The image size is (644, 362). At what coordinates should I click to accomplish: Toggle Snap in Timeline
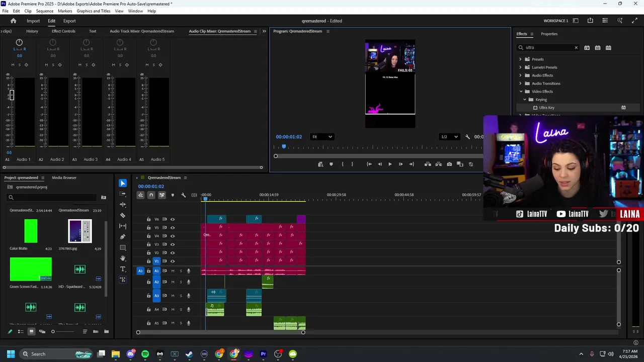[151, 195]
